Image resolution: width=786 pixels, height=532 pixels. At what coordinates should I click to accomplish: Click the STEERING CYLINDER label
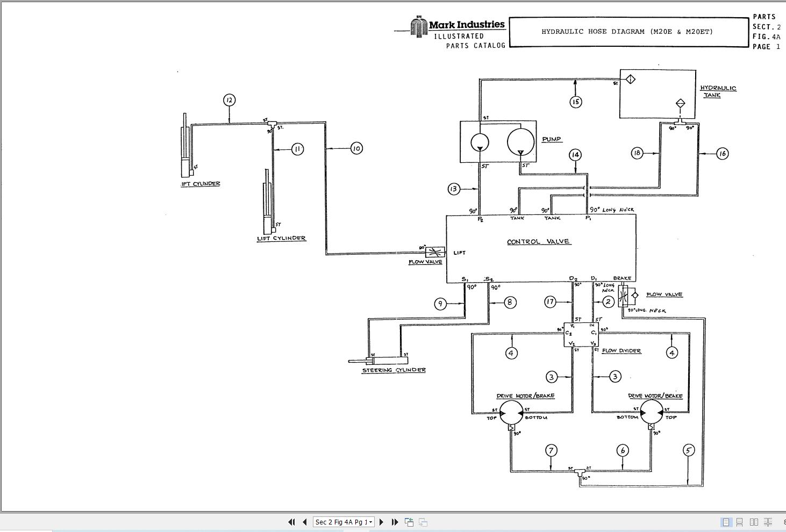tap(394, 370)
